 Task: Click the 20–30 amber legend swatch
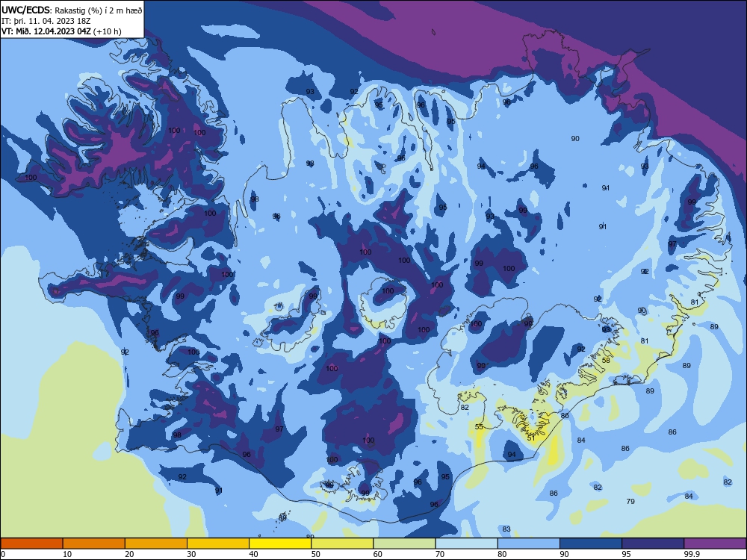156,544
